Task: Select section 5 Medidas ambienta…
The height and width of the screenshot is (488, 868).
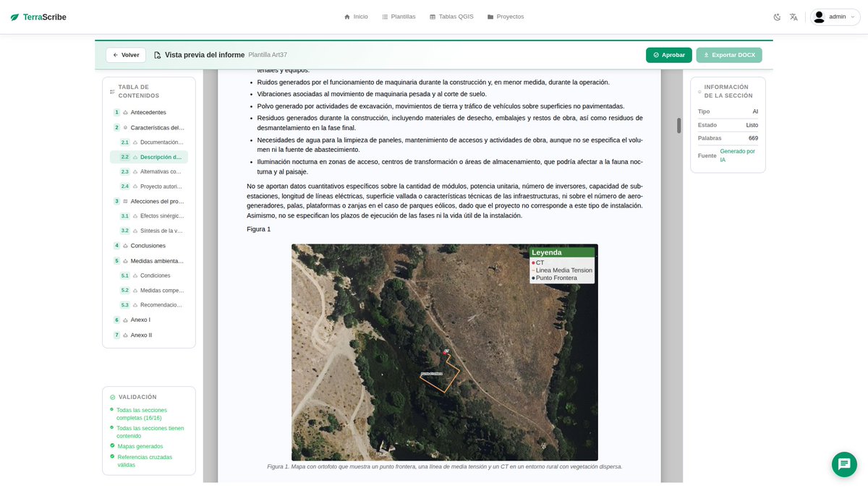Action: coord(149,261)
